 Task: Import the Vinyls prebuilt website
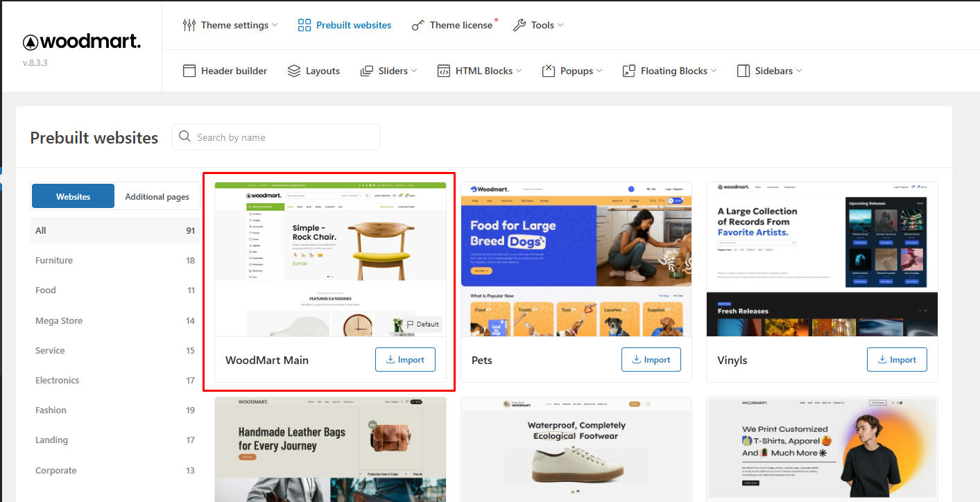click(x=896, y=360)
